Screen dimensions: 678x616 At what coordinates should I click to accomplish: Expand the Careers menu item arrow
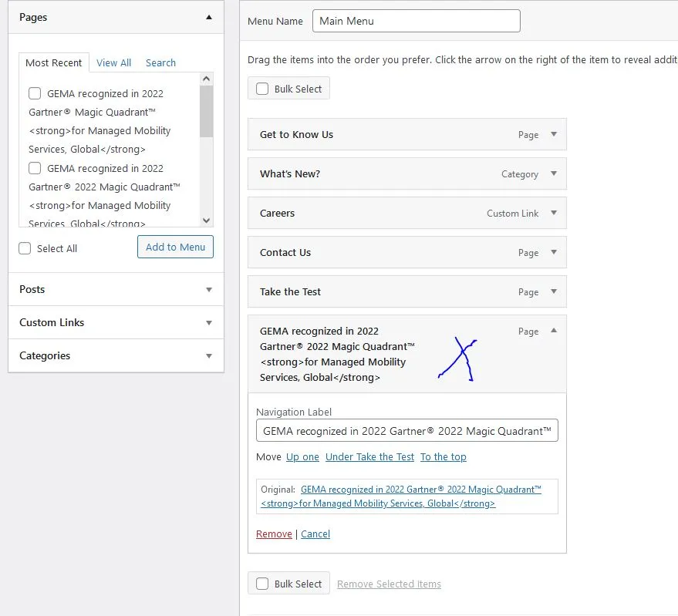[x=554, y=213]
